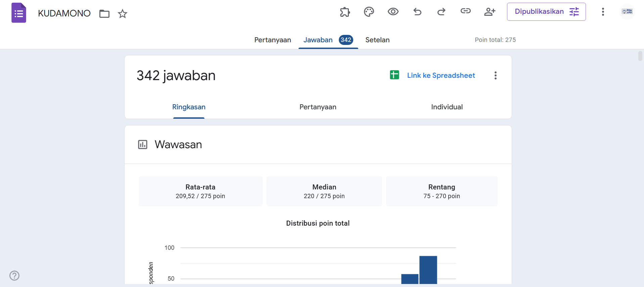Open the Individual responses view
Viewport: 644px width, 287px height.
[x=447, y=107]
